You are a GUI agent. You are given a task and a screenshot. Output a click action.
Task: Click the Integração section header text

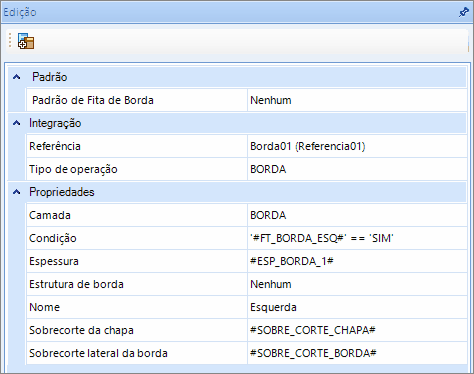(55, 123)
